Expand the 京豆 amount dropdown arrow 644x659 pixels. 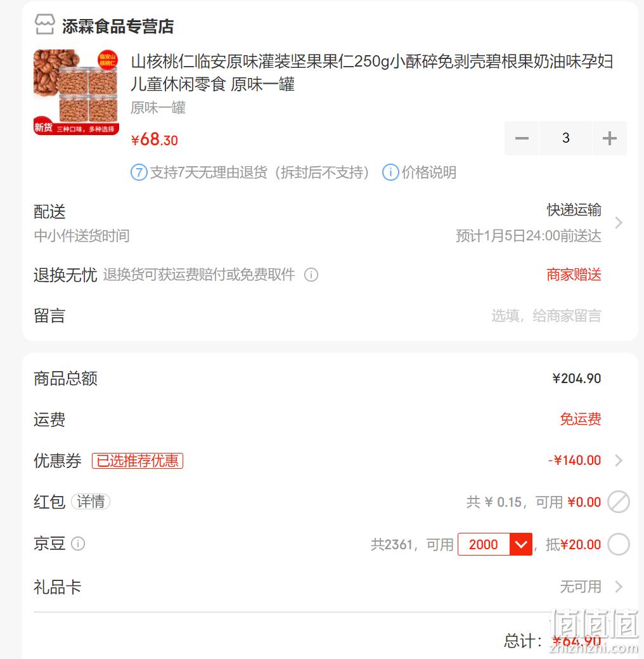click(521, 544)
